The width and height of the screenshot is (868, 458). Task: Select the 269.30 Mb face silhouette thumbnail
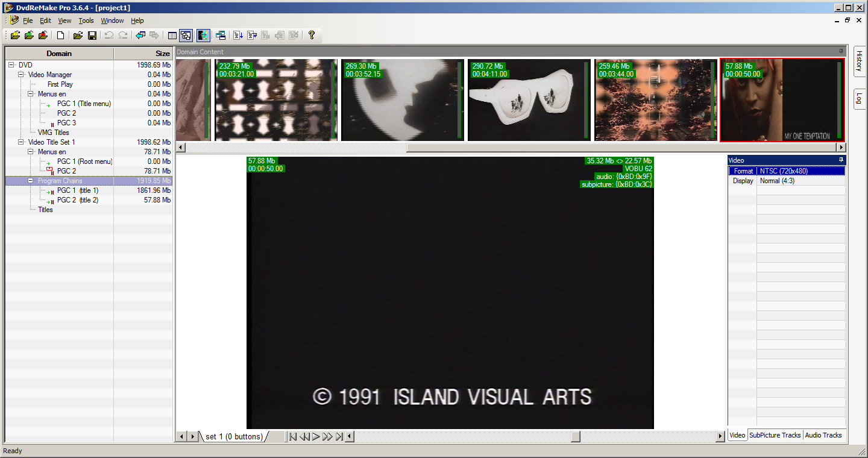click(x=403, y=100)
